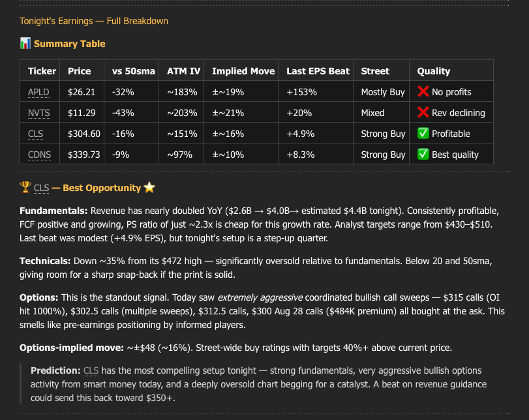Click the Rev declining quality label

[x=459, y=113]
